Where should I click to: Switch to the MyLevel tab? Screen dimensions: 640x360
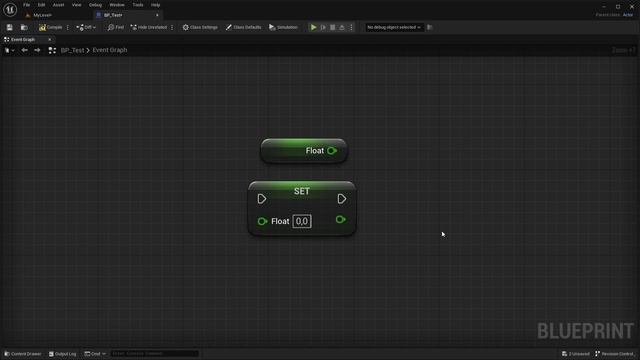[42, 15]
